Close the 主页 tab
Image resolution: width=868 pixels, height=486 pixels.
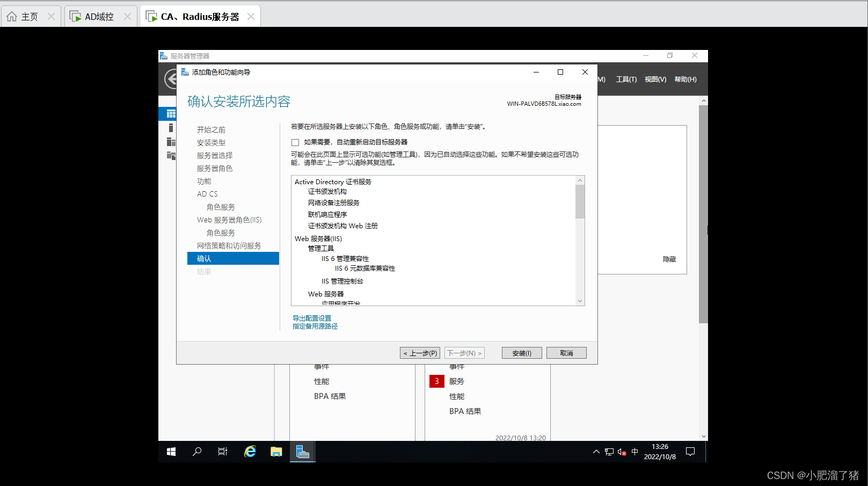[51, 17]
